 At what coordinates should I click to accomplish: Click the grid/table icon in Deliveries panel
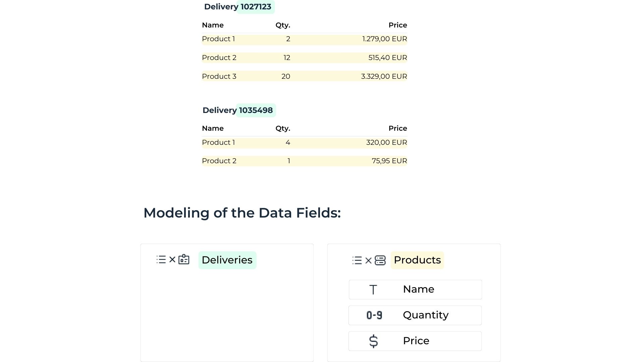coord(184,260)
